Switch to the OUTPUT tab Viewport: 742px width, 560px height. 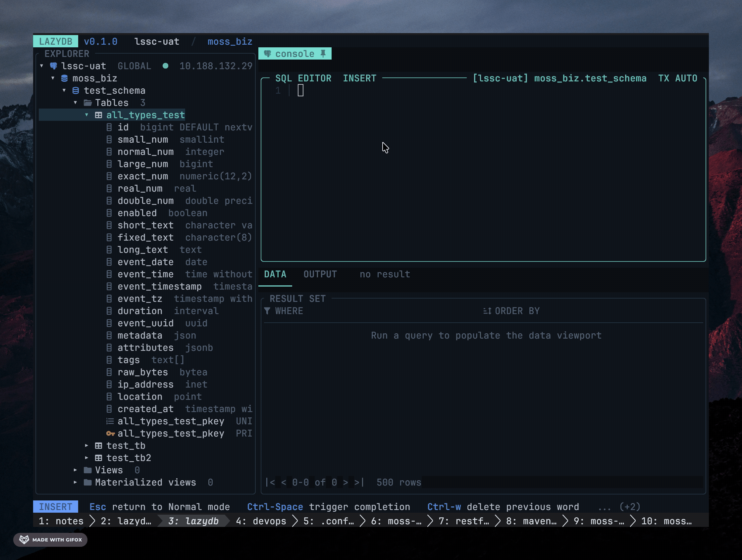point(320,274)
